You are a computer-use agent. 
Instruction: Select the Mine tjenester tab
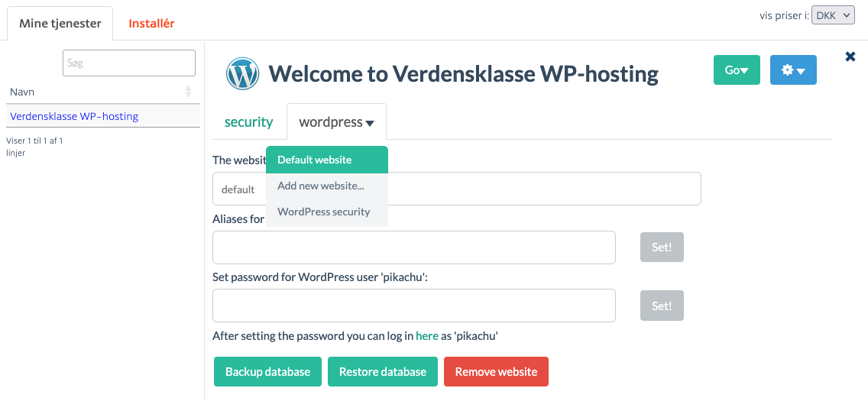point(60,24)
